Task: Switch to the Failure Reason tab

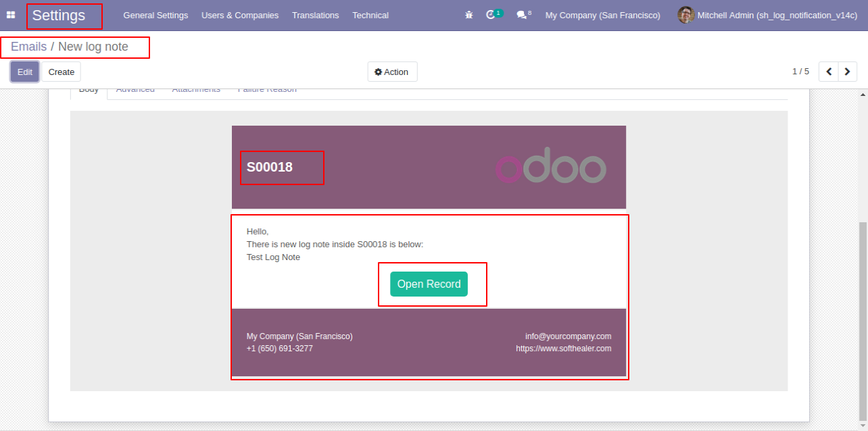Action: tap(267, 91)
